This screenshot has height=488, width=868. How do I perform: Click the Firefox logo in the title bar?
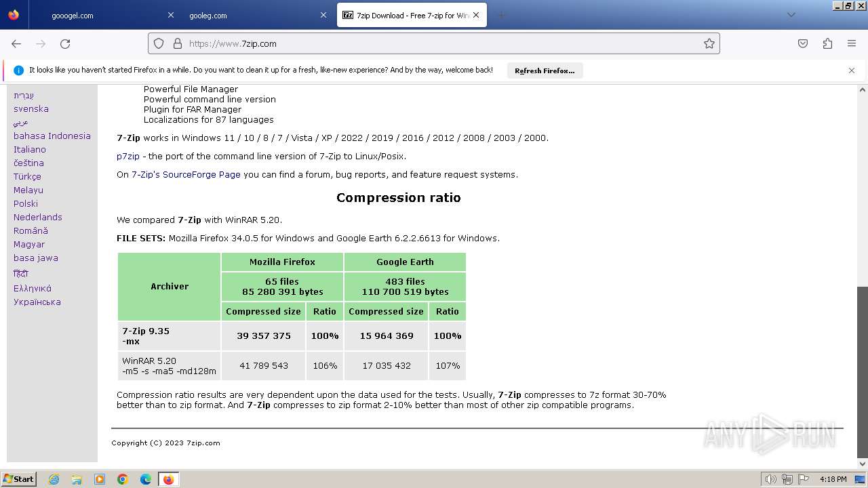coord(14,15)
